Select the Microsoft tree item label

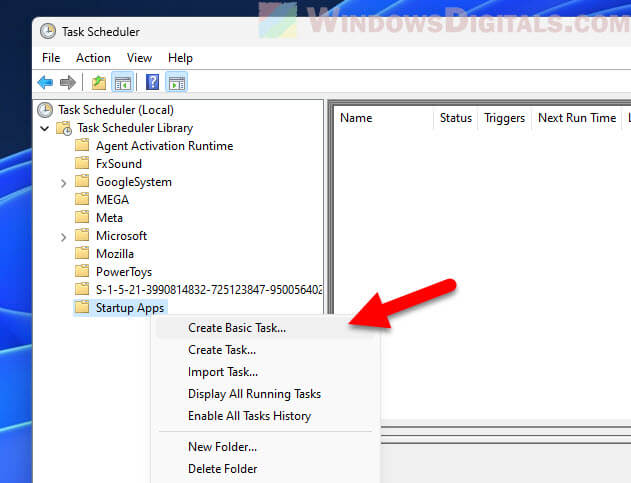[122, 236]
